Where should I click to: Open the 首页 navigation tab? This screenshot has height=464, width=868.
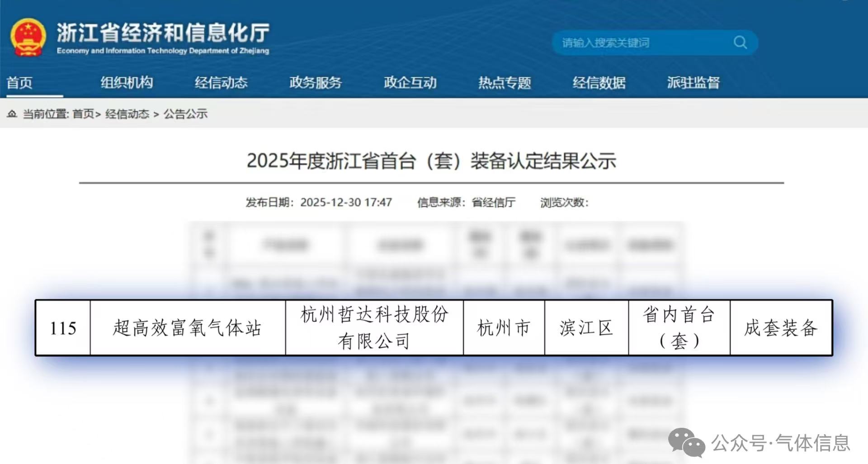coord(20,83)
